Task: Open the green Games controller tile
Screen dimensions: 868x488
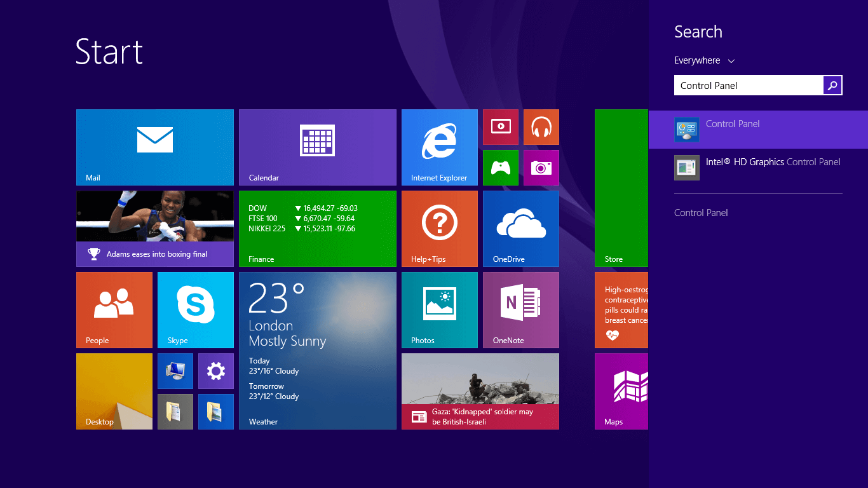Action: coord(501,168)
